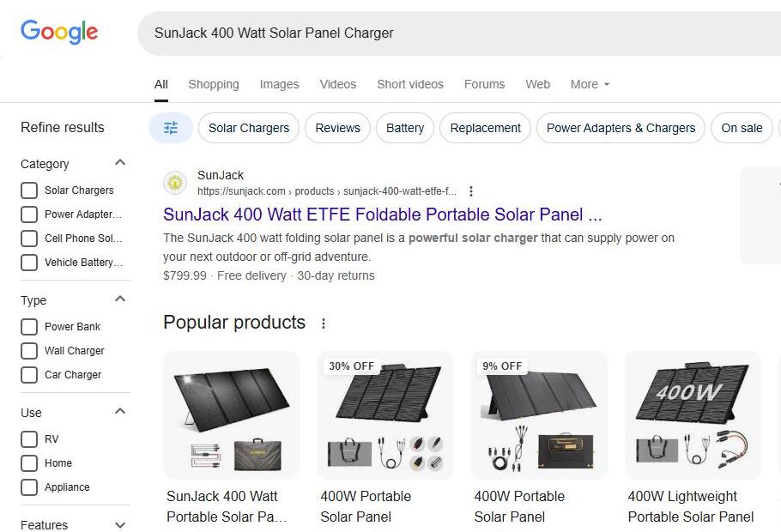Switch to the Shopping tab
Image resolution: width=781 pixels, height=532 pixels.
click(x=214, y=84)
